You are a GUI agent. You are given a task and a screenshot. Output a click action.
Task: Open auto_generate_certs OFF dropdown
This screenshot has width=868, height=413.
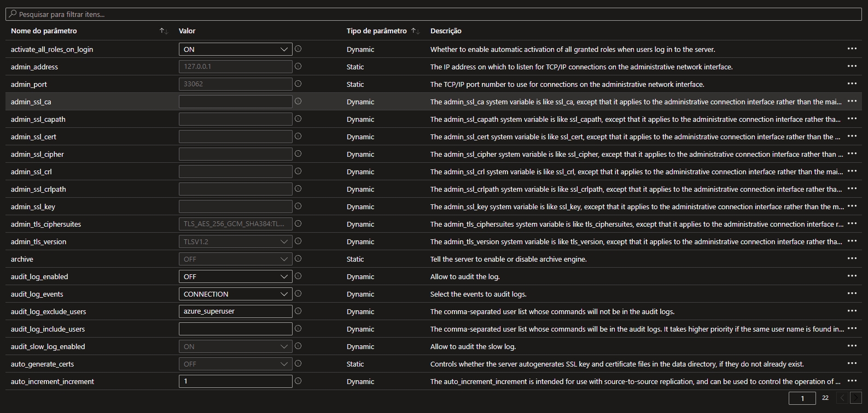(x=235, y=364)
